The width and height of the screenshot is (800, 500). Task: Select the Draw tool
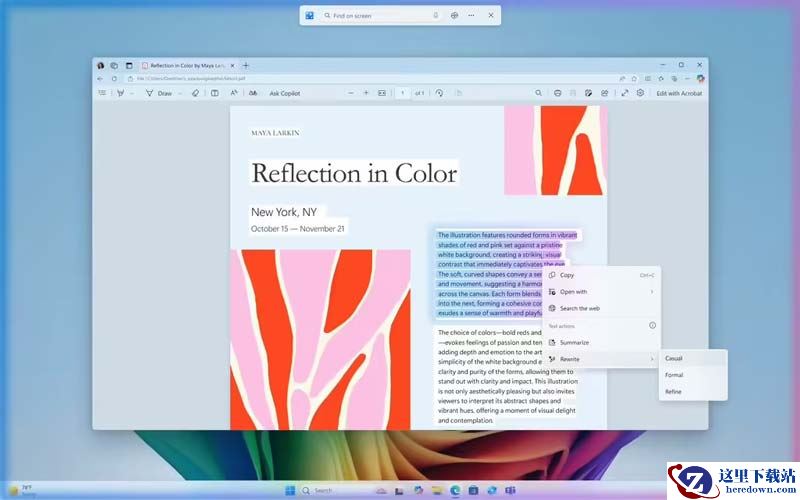(159, 93)
